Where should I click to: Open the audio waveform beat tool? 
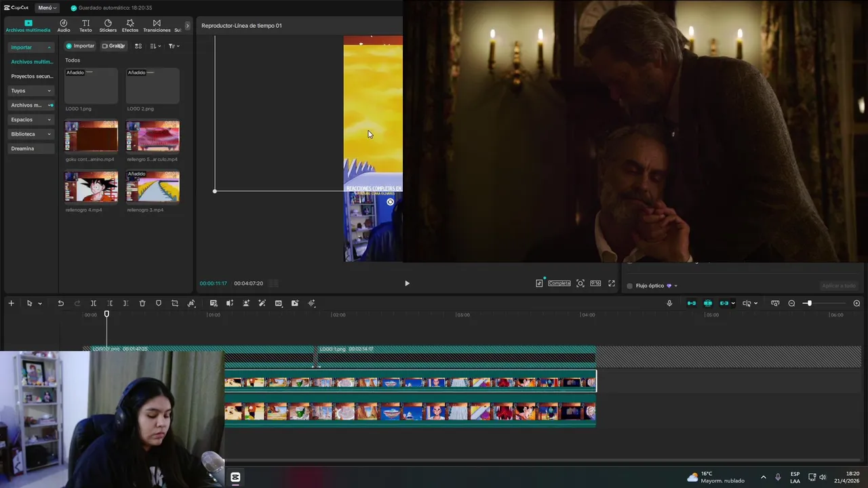coord(311,303)
